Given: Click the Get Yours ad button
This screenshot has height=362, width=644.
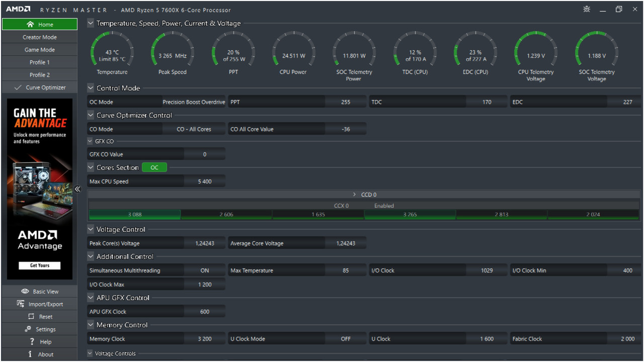Looking at the screenshot, I should click(40, 265).
